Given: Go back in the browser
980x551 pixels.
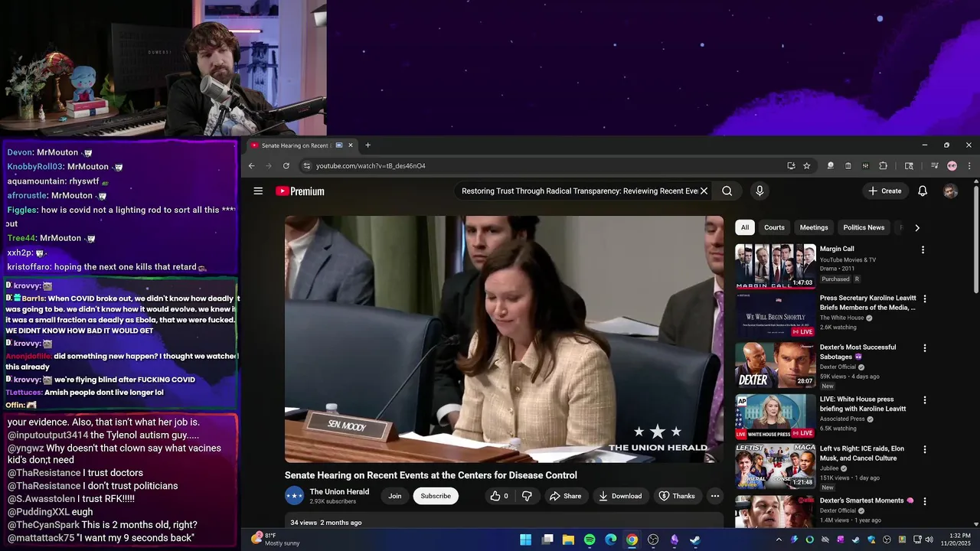Looking at the screenshot, I should coord(251,166).
